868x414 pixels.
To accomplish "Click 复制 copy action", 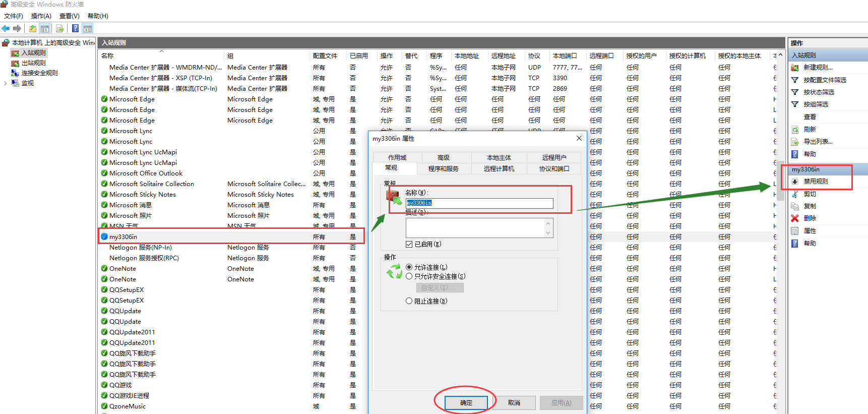I will pos(810,206).
